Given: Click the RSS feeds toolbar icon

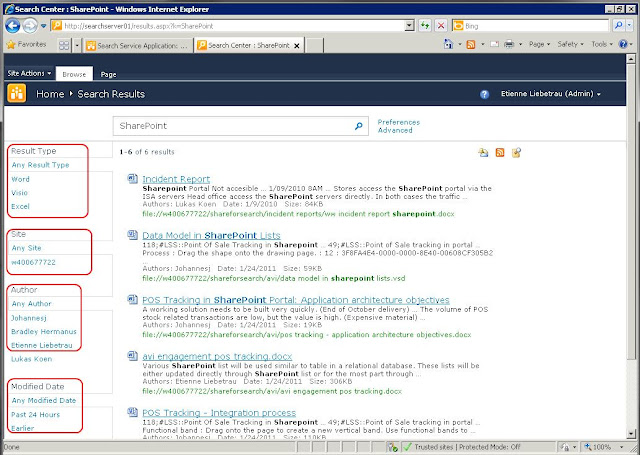Looking at the screenshot, I should 471,44.
